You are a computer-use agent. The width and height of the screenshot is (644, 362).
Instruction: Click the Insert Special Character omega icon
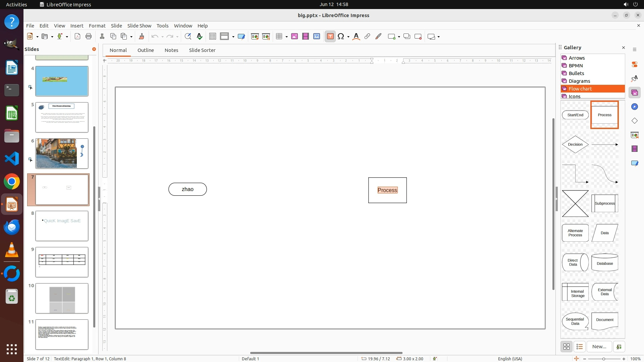click(341, 37)
